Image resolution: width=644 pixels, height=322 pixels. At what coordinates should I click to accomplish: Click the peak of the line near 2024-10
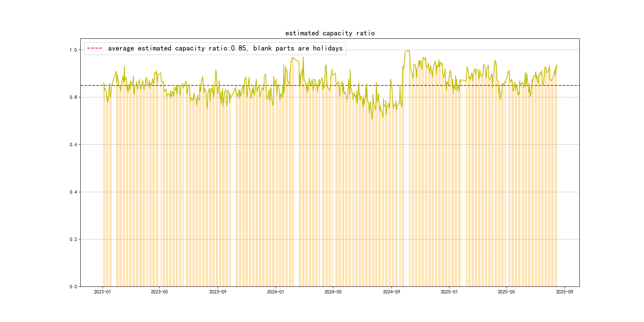409,51
